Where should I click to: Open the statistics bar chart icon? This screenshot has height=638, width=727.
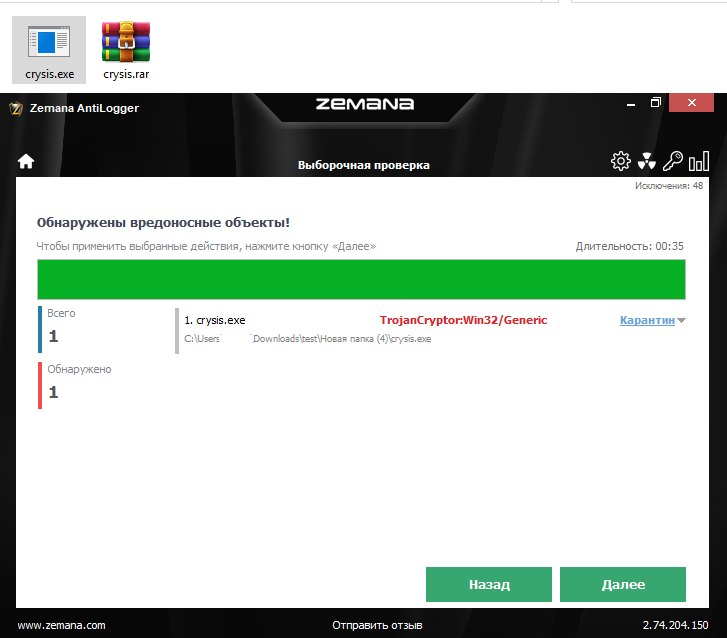click(x=699, y=161)
